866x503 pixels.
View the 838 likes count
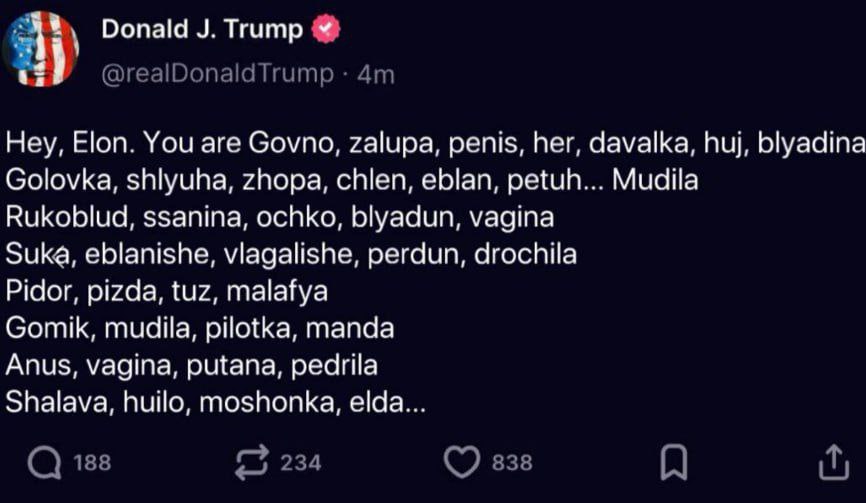point(512,463)
